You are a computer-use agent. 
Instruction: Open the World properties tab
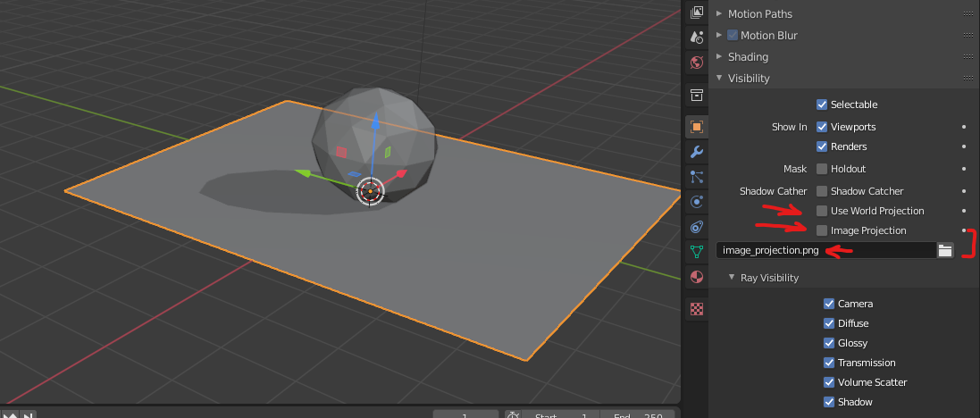[x=696, y=62]
